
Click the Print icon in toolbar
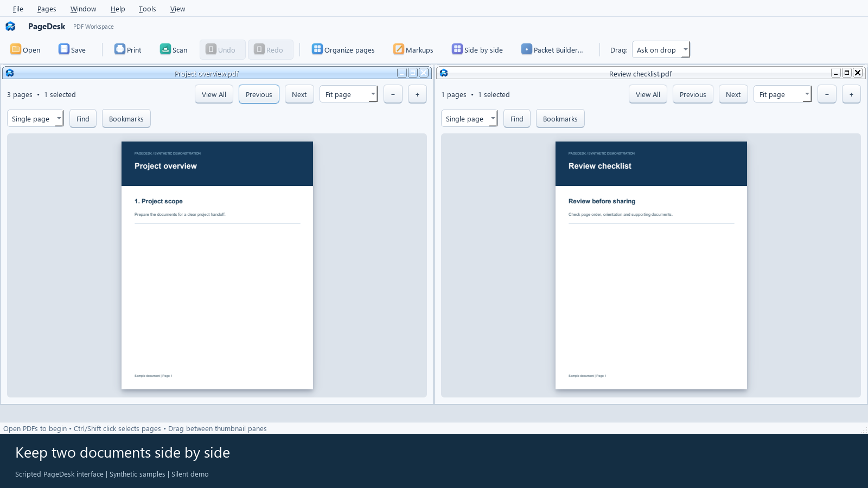(x=120, y=49)
